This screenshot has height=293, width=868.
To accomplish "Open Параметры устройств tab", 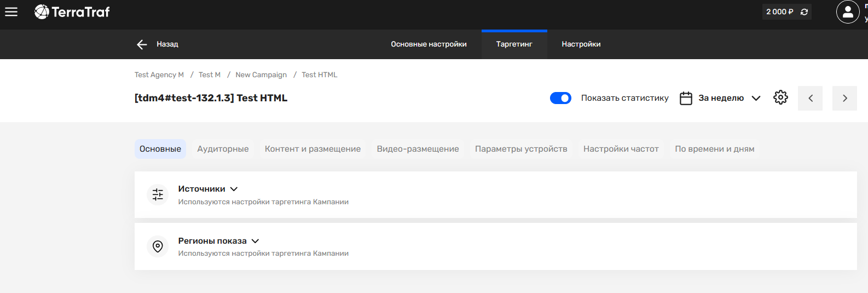I will [521, 149].
